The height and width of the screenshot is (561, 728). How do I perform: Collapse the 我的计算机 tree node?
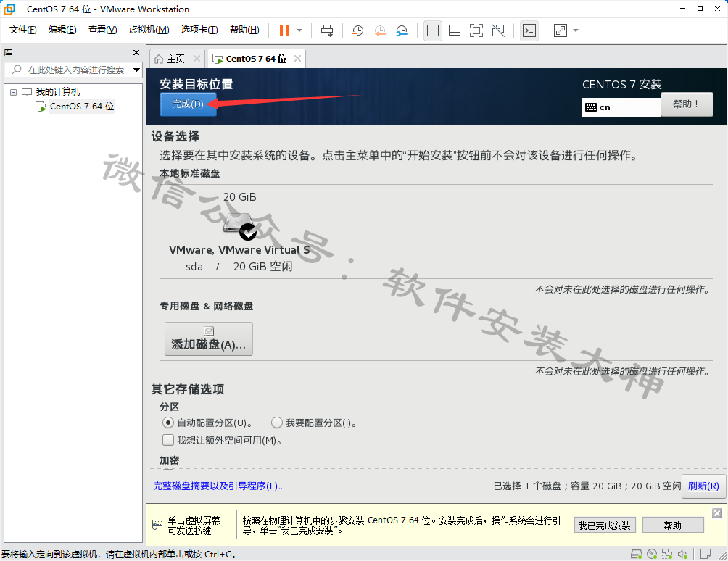click(14, 92)
